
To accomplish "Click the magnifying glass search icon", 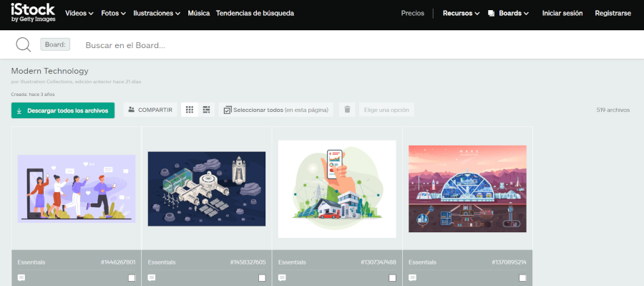I will [24, 44].
